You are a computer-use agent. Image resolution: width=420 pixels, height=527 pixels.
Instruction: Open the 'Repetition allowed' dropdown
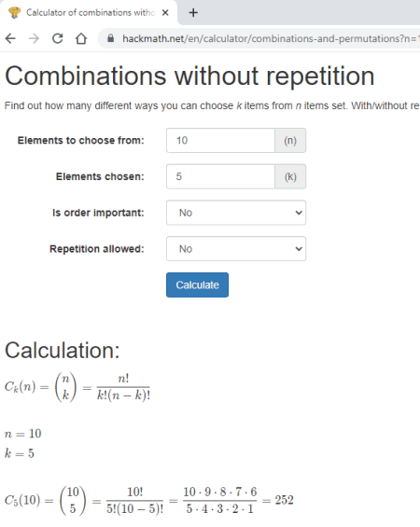[x=236, y=249]
